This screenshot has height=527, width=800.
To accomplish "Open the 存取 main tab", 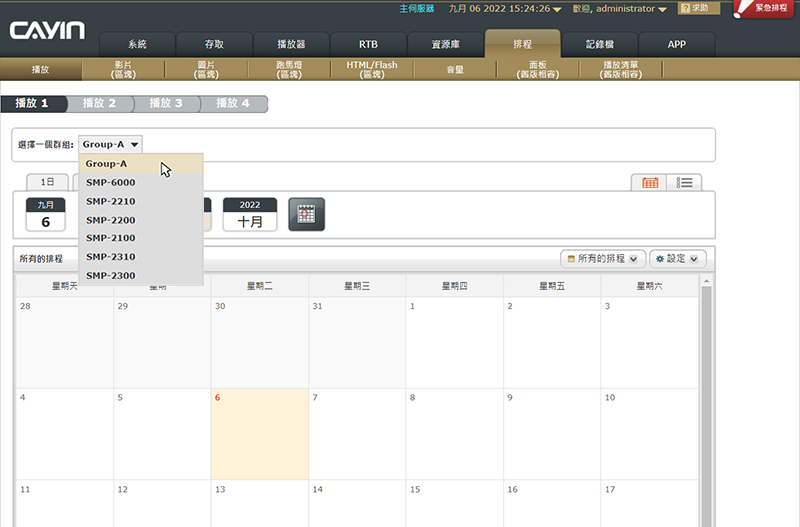I will [x=214, y=44].
